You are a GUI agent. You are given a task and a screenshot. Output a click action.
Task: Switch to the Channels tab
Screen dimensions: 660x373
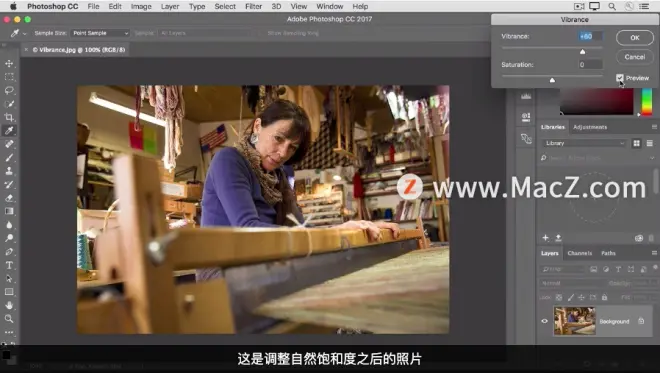580,253
